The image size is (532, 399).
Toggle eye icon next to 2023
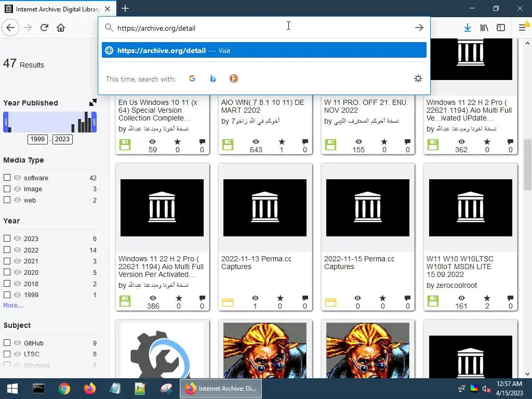point(17,238)
